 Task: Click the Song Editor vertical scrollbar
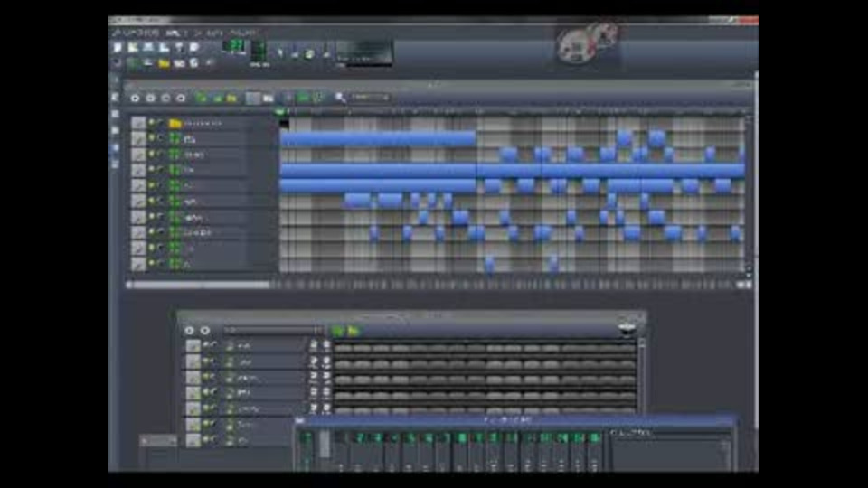tap(749, 193)
